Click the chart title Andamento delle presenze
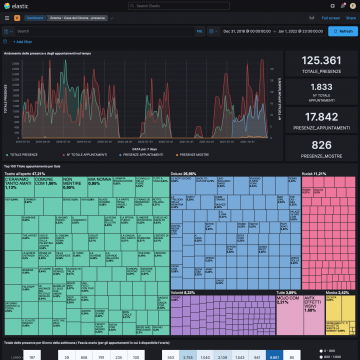Image resolution: width=360 pixels, height=360 pixels. tap(47, 53)
